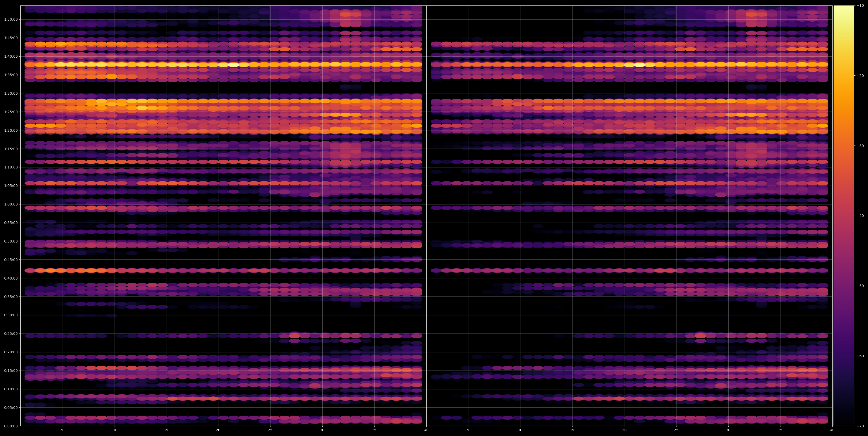Screen dimensions: 868x436
Task: Select x-axis tick 20 under the right heatmap
Action: pos(624,430)
